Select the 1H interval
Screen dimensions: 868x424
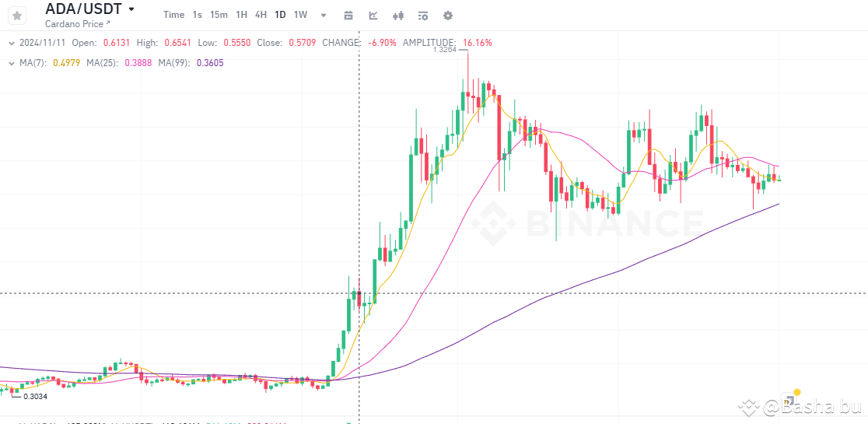point(242,15)
